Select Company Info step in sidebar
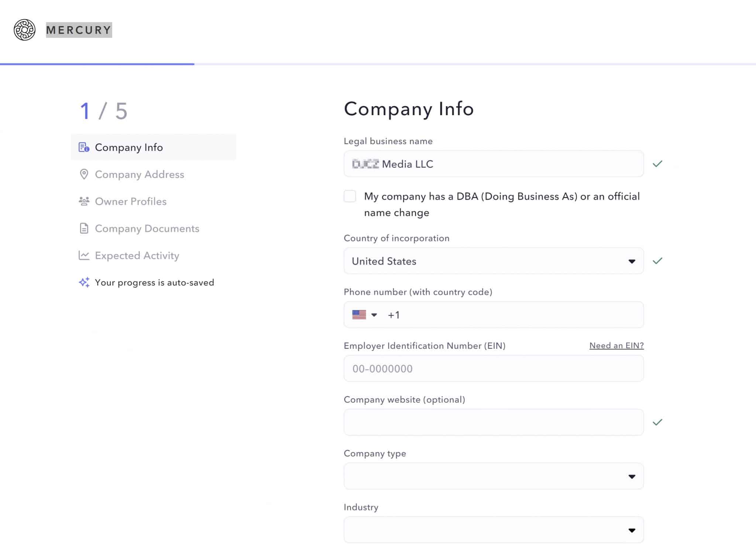 [x=153, y=147]
